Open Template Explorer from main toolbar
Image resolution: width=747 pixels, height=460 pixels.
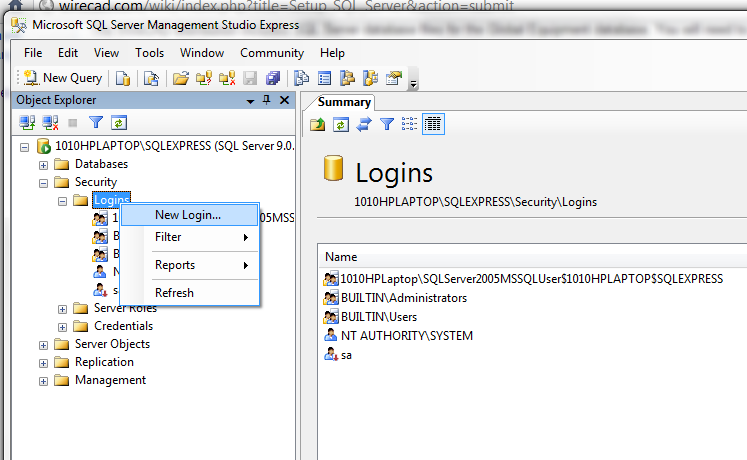tap(371, 78)
